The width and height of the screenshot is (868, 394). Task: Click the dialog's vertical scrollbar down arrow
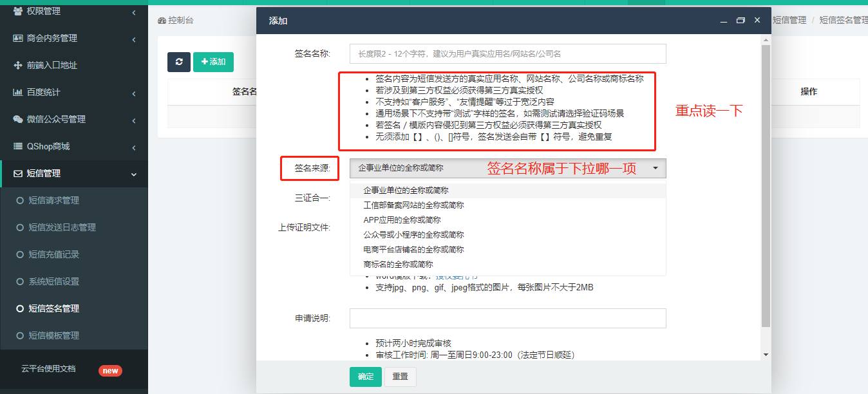click(x=766, y=355)
